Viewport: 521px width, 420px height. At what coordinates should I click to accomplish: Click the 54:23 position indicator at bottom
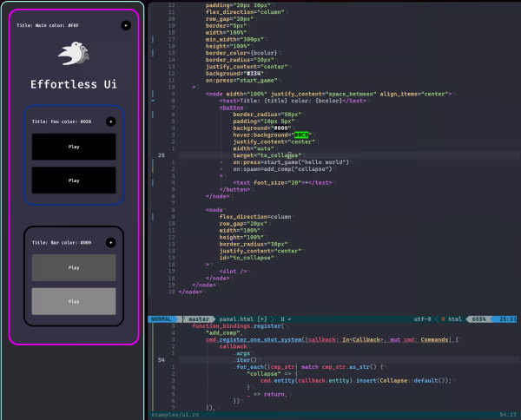coord(508,415)
